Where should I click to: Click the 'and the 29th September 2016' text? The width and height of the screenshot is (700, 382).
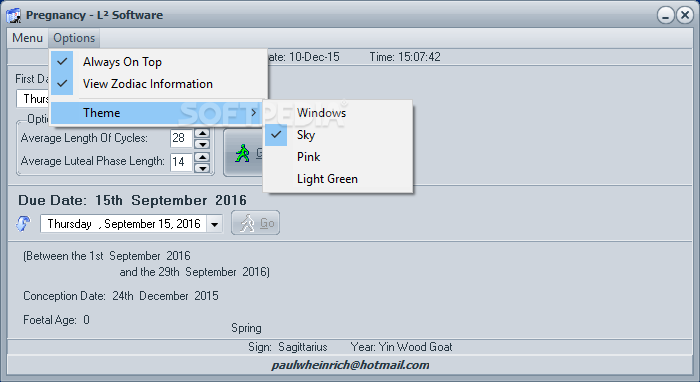195,272
